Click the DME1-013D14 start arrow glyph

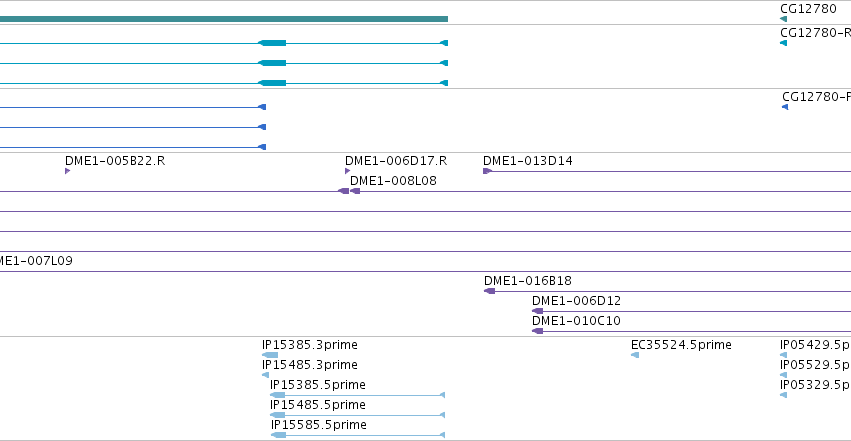click(487, 171)
